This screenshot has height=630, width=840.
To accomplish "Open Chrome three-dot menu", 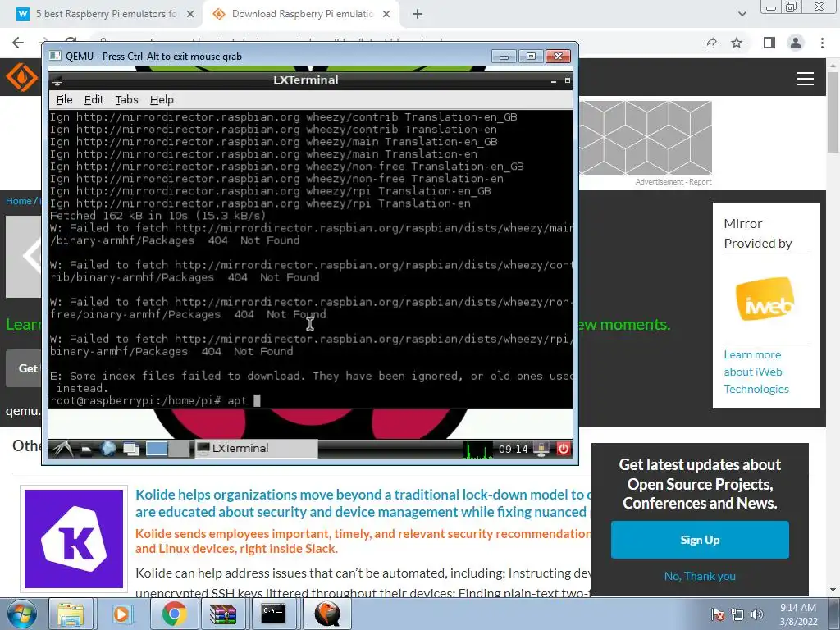I will 822,43.
